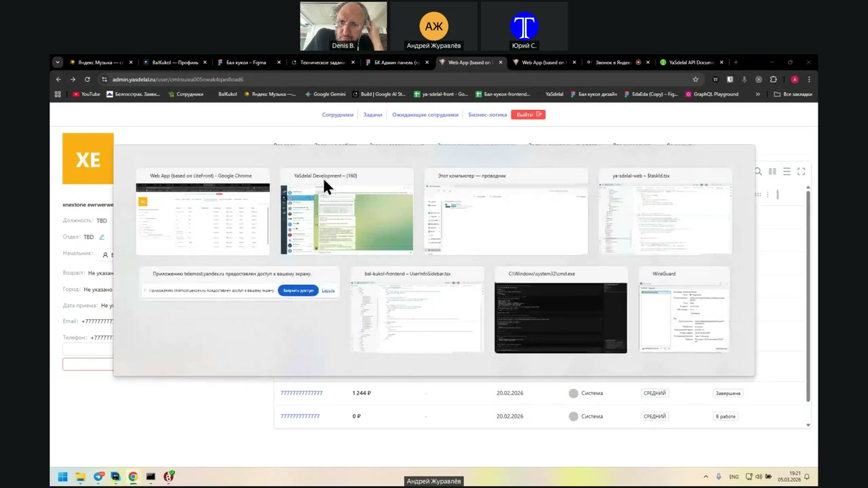Expand the hidden bookmarks overflow chevron
The image size is (868, 488).
click(x=757, y=94)
